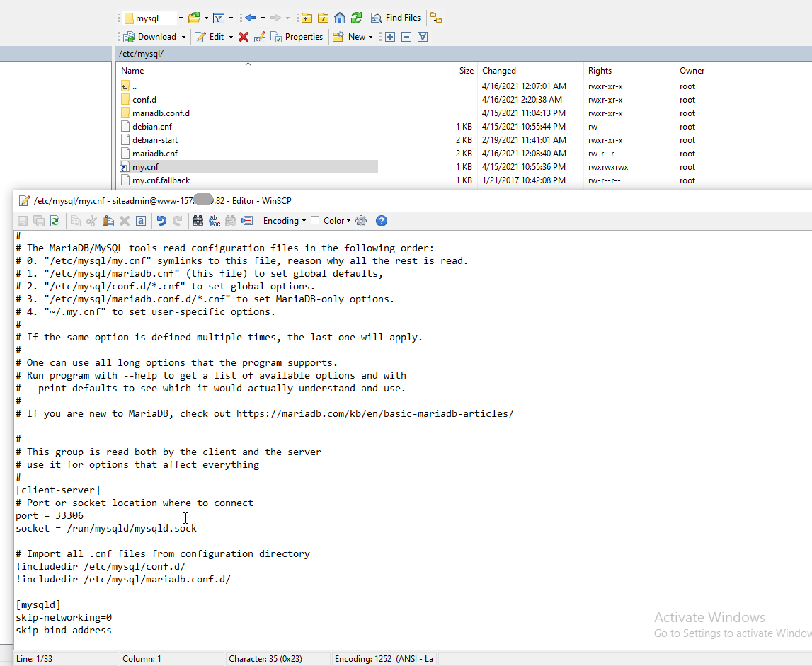812x666 pixels.
Task: Expand the filter dropdown arrow
Action: click(231, 18)
